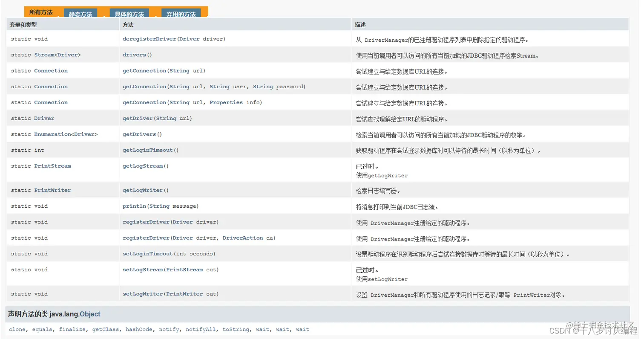Open the setLoginTimeout method link
The height and width of the screenshot is (339, 644).
[x=148, y=254]
